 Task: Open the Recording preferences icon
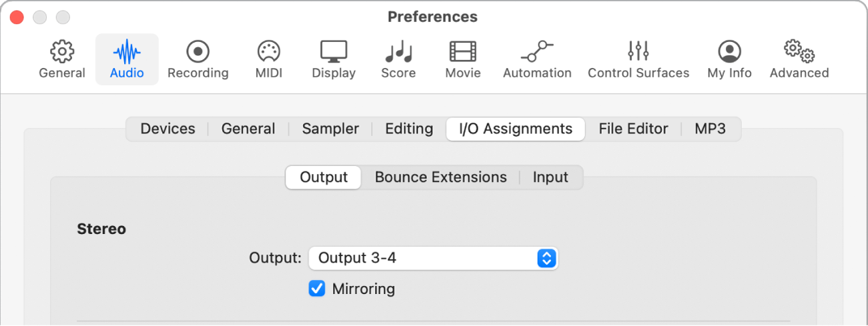[x=198, y=52]
